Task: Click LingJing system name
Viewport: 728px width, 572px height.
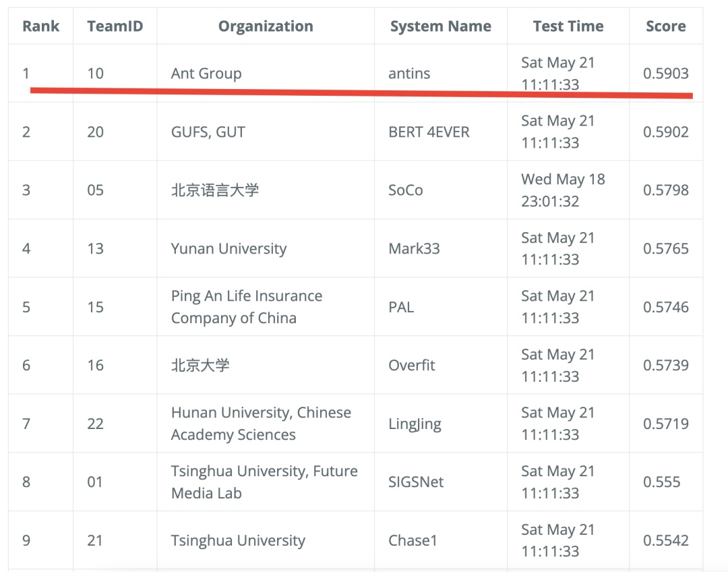Action: click(415, 424)
